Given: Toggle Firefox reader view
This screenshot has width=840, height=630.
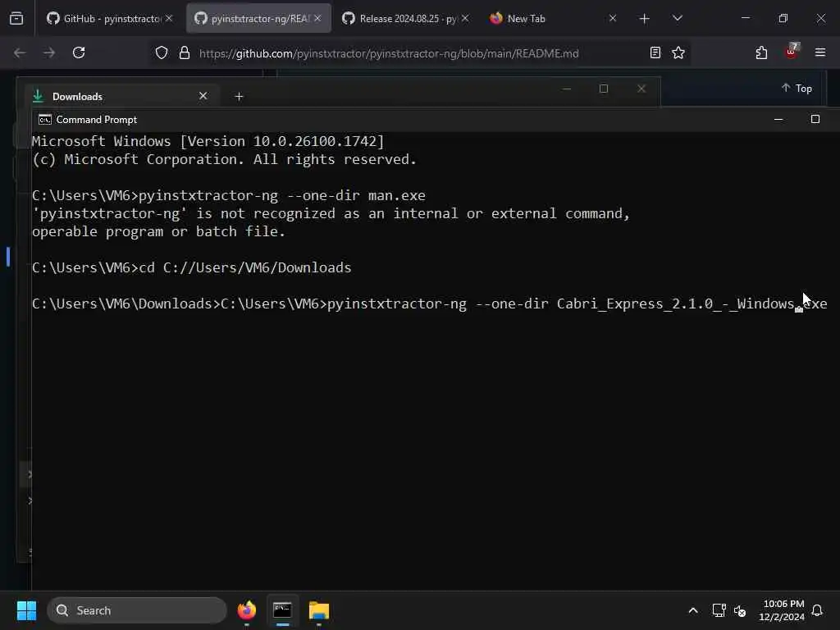Looking at the screenshot, I should pyautogui.click(x=655, y=52).
